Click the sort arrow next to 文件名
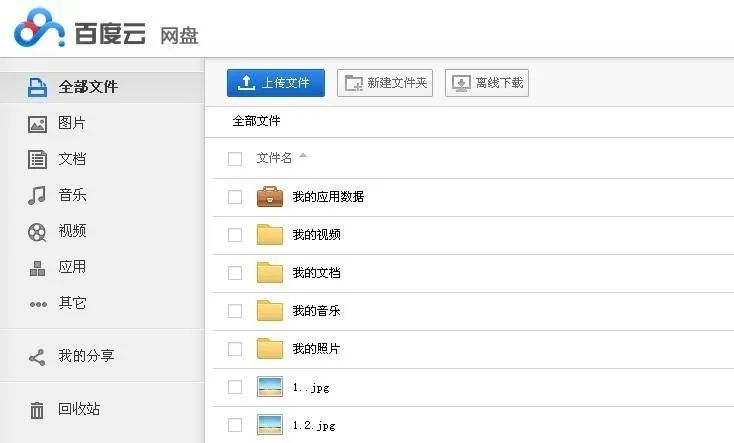This screenshot has width=734, height=443. pyautogui.click(x=303, y=157)
